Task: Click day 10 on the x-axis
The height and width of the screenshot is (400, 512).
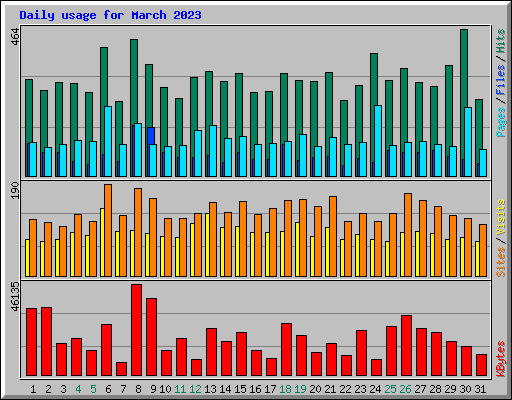Action: pyautogui.click(x=165, y=389)
